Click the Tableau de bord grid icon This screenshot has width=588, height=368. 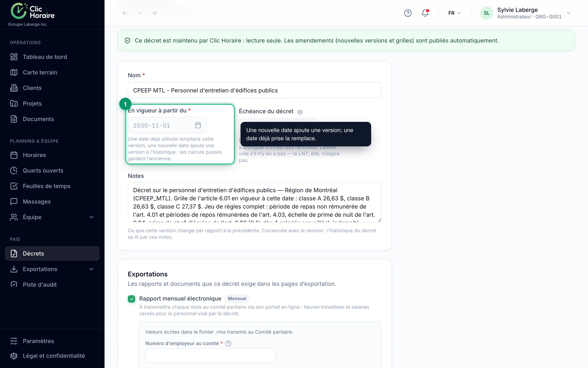click(14, 57)
